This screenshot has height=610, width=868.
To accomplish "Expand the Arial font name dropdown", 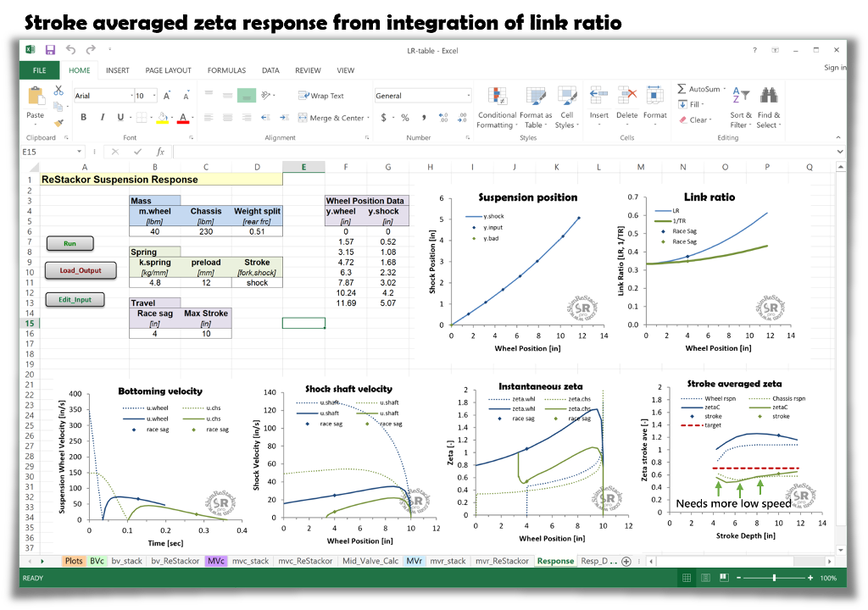I will click(131, 96).
